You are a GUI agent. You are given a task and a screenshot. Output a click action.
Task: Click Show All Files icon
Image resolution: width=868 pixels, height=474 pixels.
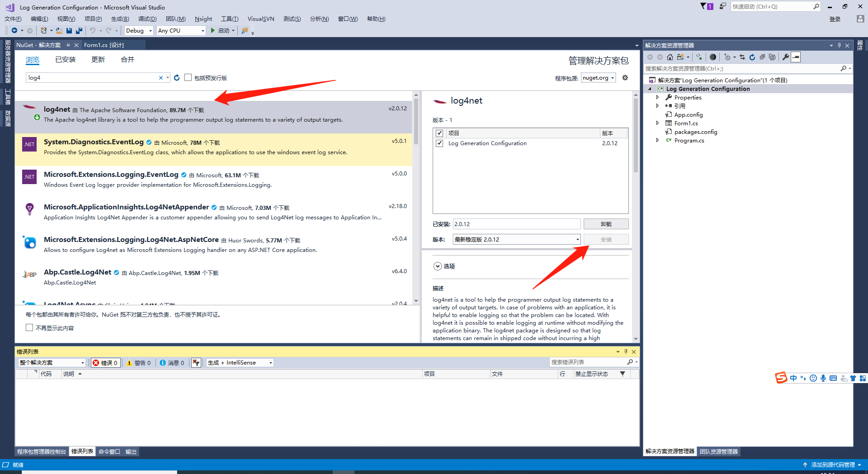tap(772, 57)
